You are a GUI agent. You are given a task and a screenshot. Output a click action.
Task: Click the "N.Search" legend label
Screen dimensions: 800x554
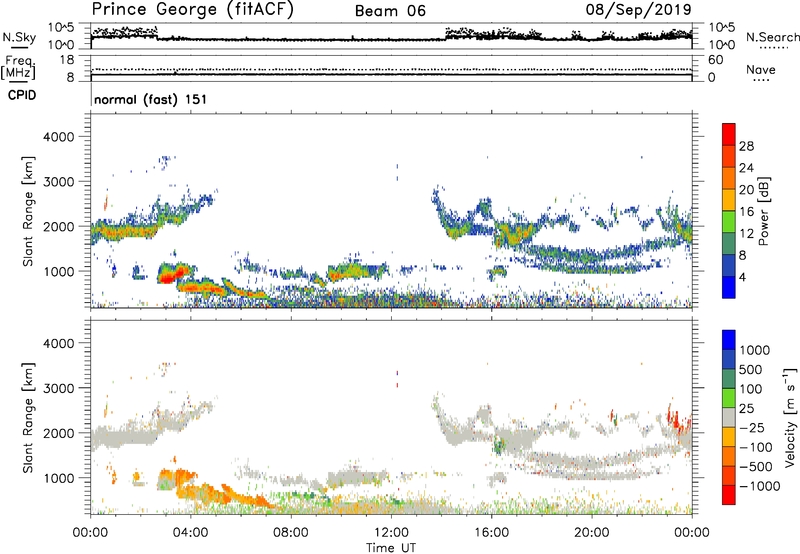click(x=772, y=37)
